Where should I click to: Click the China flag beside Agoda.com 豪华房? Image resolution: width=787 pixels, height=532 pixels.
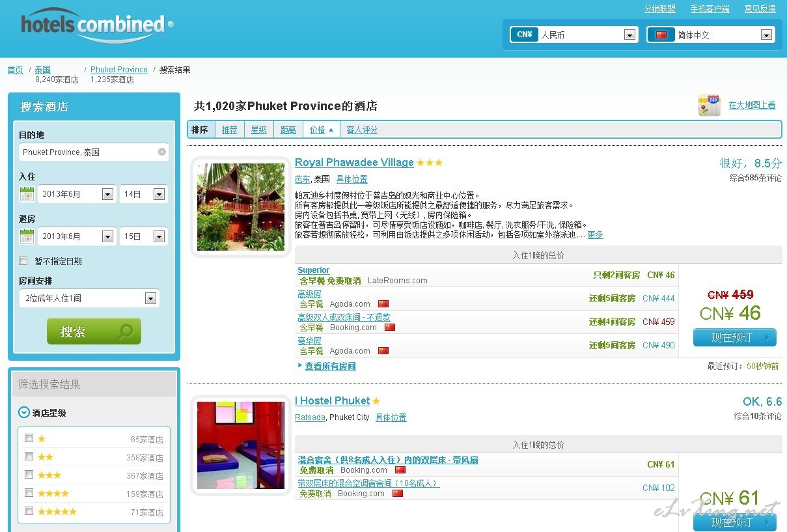(x=383, y=351)
